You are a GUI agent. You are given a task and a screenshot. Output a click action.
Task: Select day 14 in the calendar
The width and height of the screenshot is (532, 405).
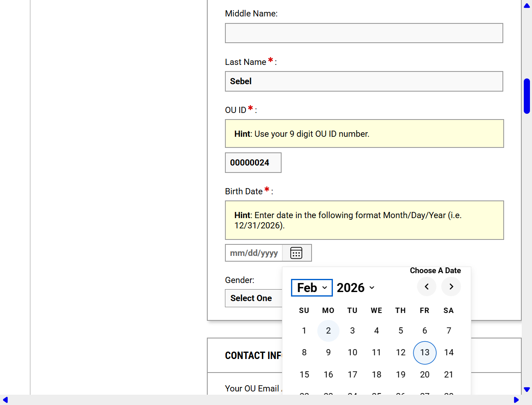pyautogui.click(x=449, y=352)
